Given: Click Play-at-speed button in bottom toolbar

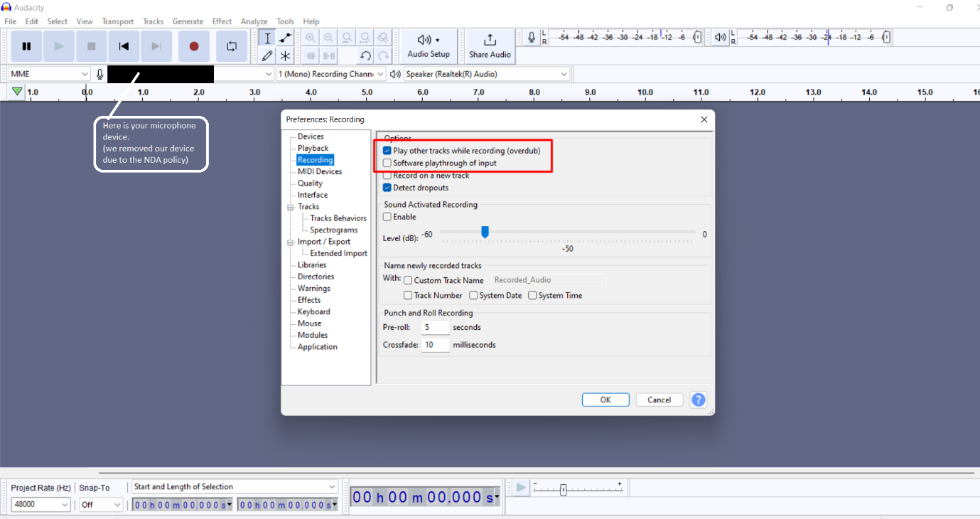Looking at the screenshot, I should point(521,488).
